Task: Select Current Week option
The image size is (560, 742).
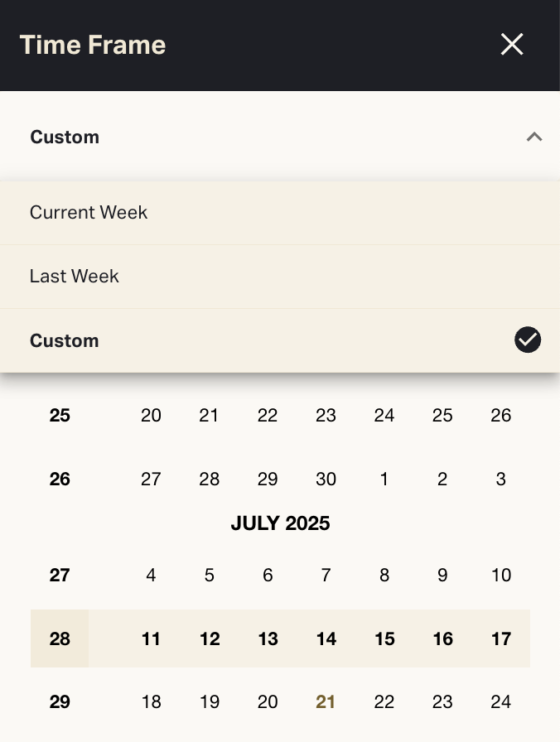Action: [x=89, y=213]
